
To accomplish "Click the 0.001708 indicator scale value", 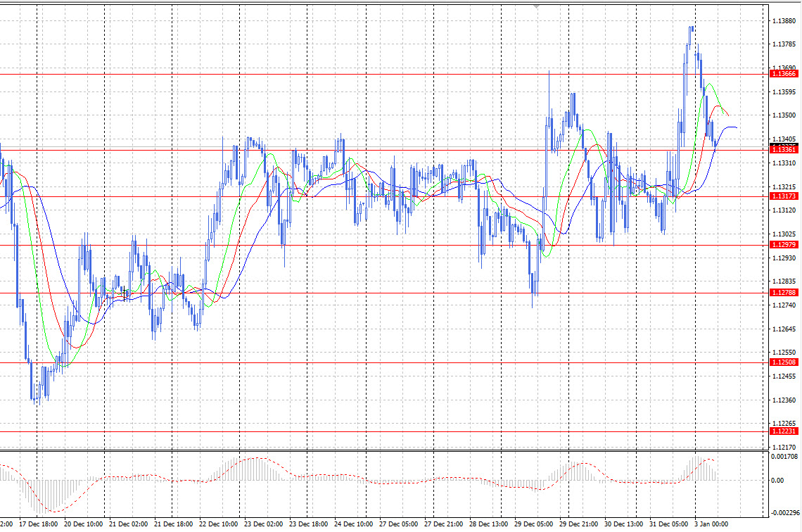I will [x=784, y=456].
